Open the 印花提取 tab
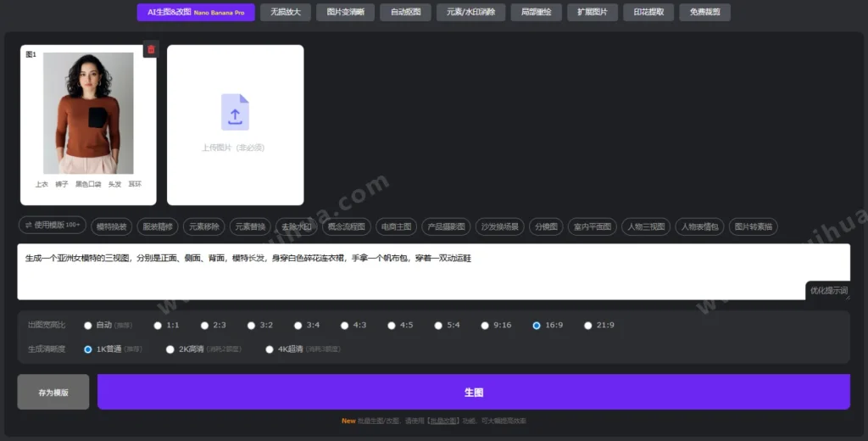The height and width of the screenshot is (441, 868). (649, 12)
